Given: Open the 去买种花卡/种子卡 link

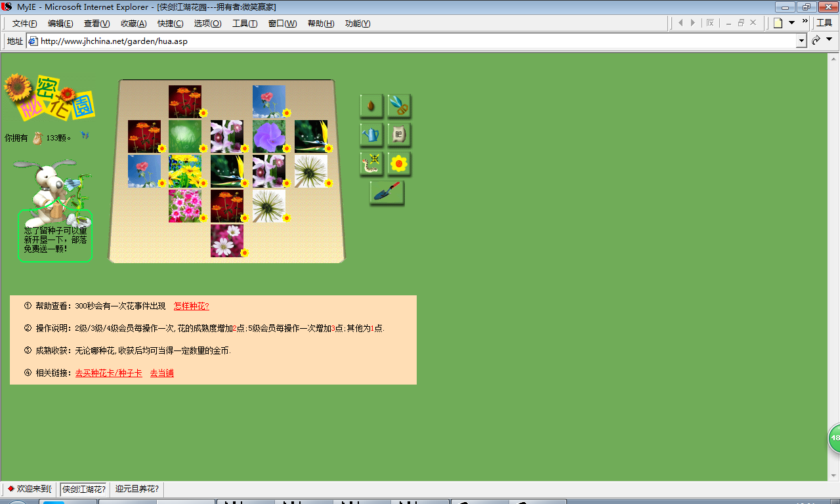Looking at the screenshot, I should pyautogui.click(x=109, y=373).
